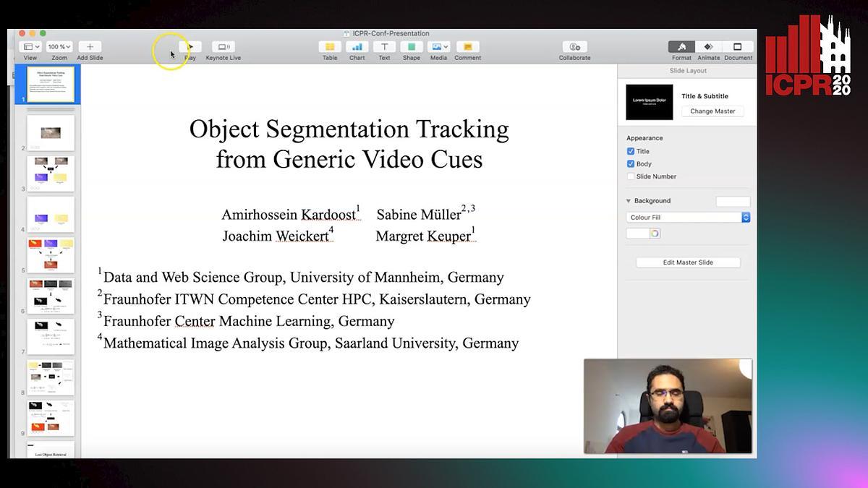This screenshot has width=868, height=488.
Task: Toggle the Title checkbox
Action: (631, 151)
